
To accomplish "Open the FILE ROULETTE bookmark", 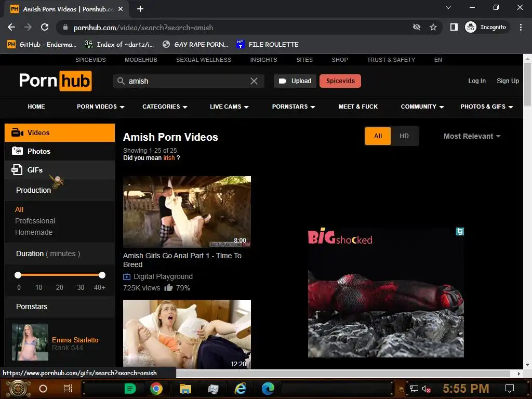I will 268,45.
